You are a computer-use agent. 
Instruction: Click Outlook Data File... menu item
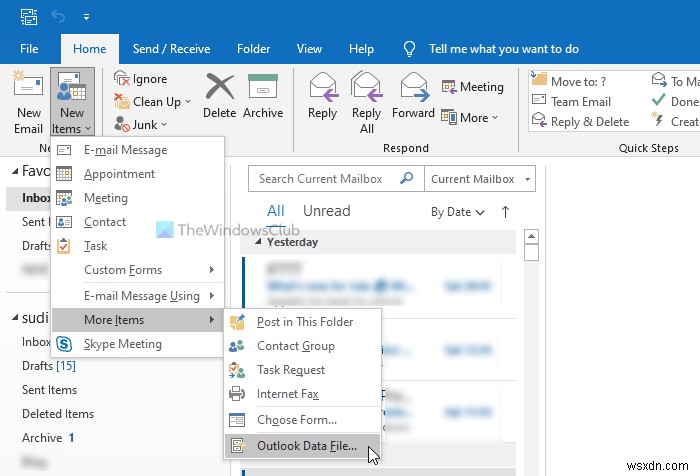point(303,446)
